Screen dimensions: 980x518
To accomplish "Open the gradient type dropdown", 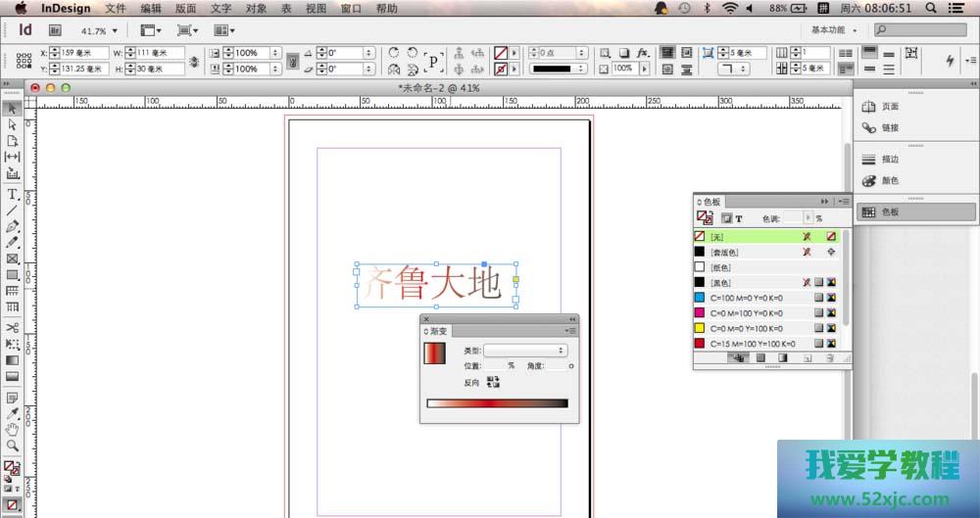I will click(x=526, y=350).
